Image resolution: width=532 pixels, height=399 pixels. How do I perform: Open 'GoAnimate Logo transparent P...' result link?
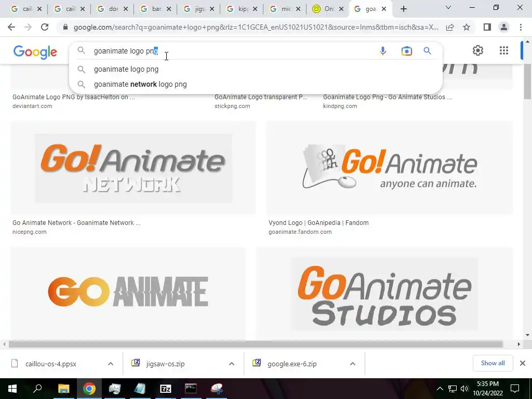pyautogui.click(x=261, y=97)
